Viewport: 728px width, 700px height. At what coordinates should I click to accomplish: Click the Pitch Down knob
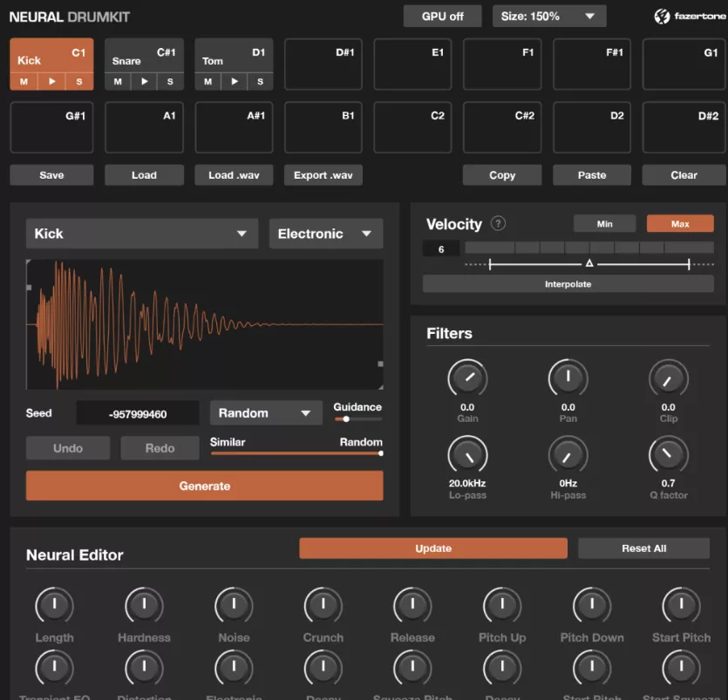[591, 605]
